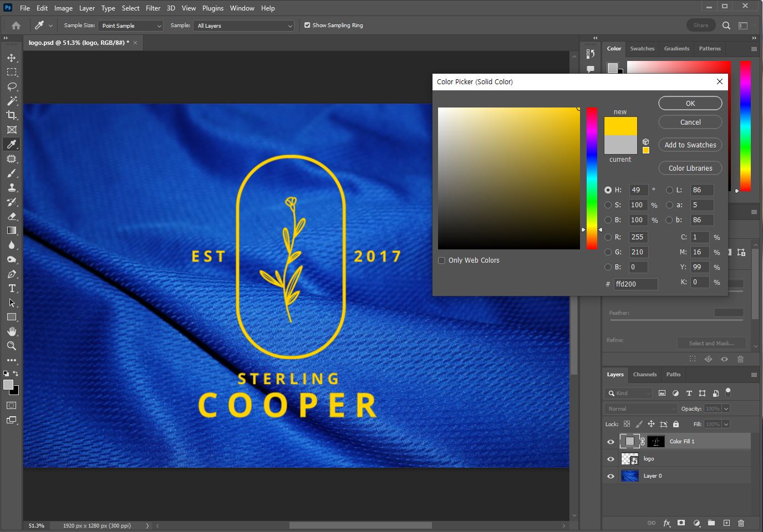Toggle Show Sampling Ring checkbox
The width and height of the screenshot is (763, 532).
coord(307,25)
